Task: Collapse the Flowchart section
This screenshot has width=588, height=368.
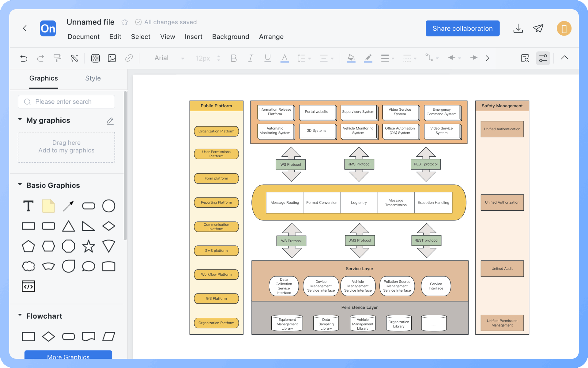Action: point(20,315)
